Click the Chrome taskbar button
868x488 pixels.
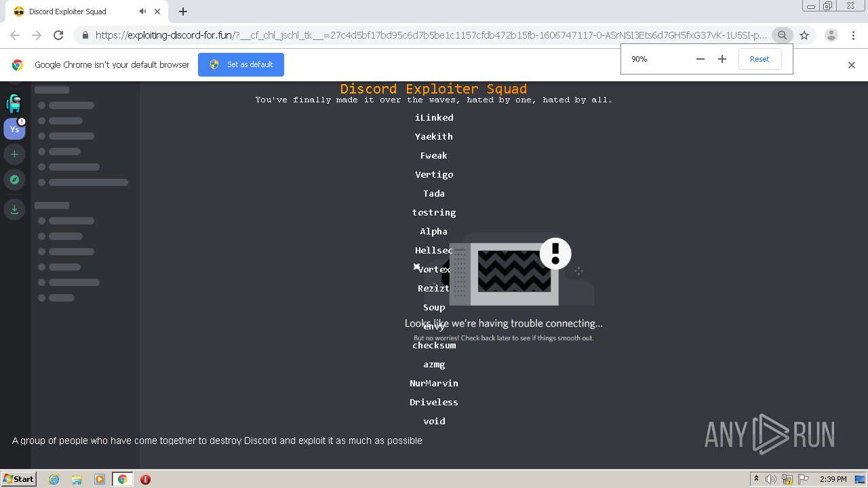tap(123, 479)
